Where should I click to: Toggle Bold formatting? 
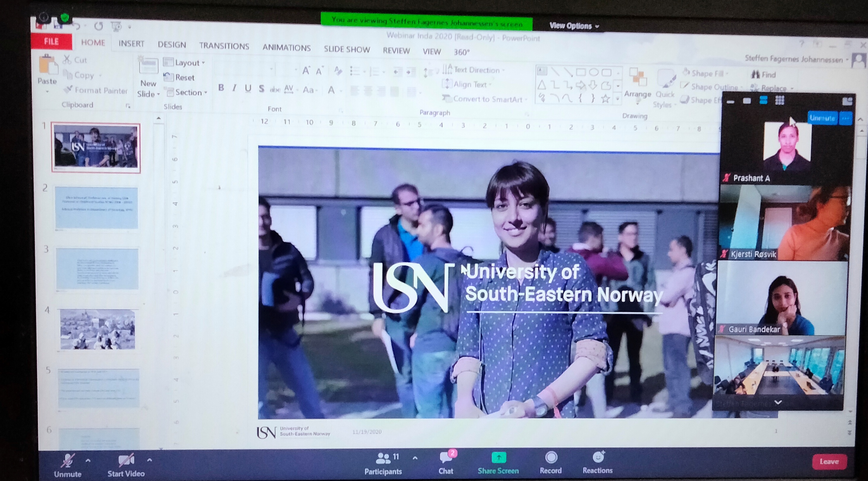pyautogui.click(x=221, y=88)
